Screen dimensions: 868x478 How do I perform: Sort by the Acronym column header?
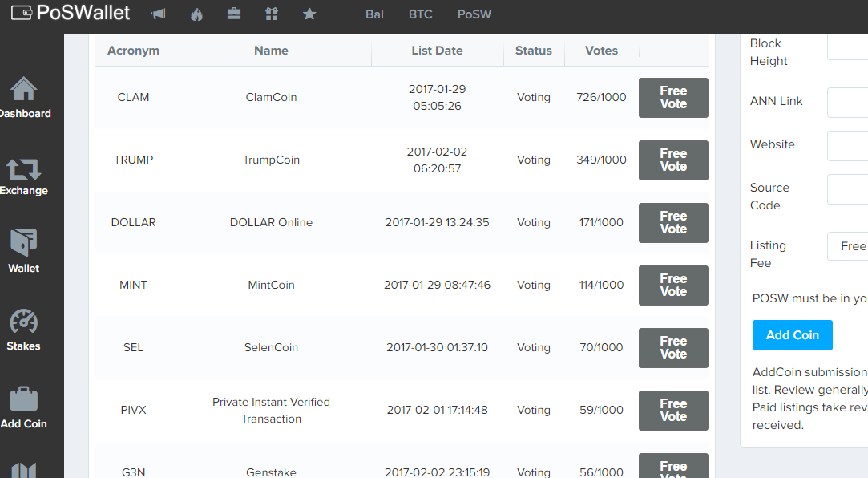[x=133, y=51]
